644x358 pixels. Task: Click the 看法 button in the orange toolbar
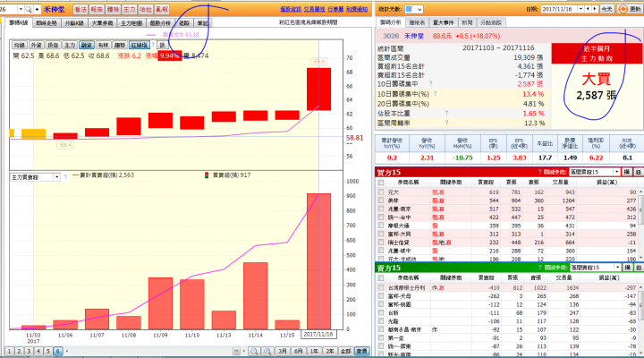[x=80, y=9]
